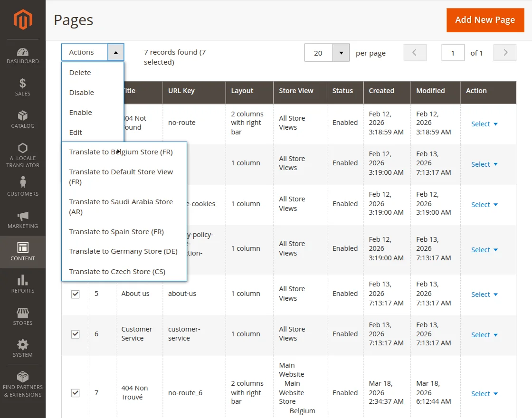Viewport: 532px width, 418px height.
Task: Uncheck the 404 Non Trouvé row checkbox
Action: click(75, 393)
